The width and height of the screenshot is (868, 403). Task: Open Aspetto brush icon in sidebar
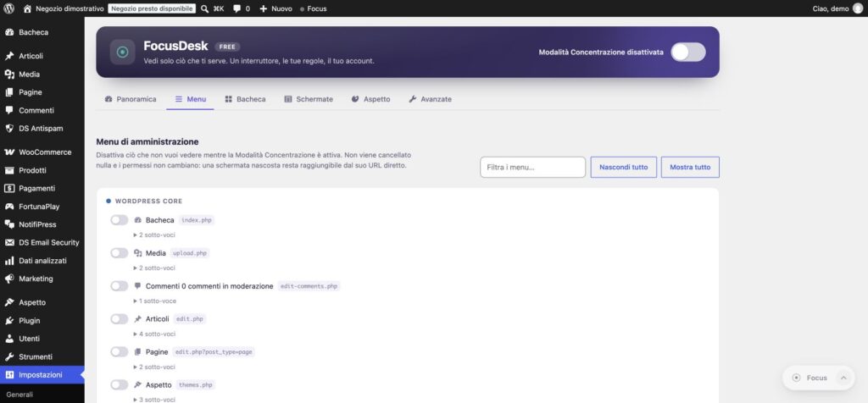click(8, 302)
